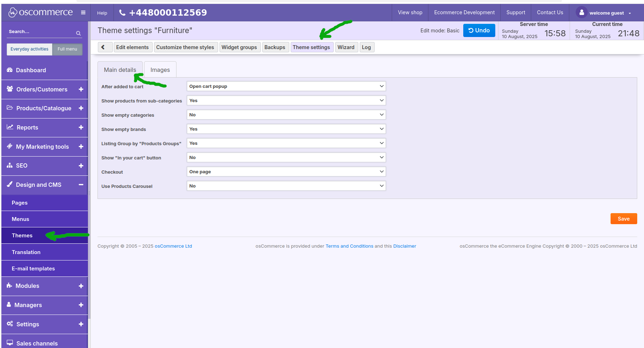This screenshot has width=644, height=348.
Task: Click the Orders/Customers people icon
Action: point(10,89)
